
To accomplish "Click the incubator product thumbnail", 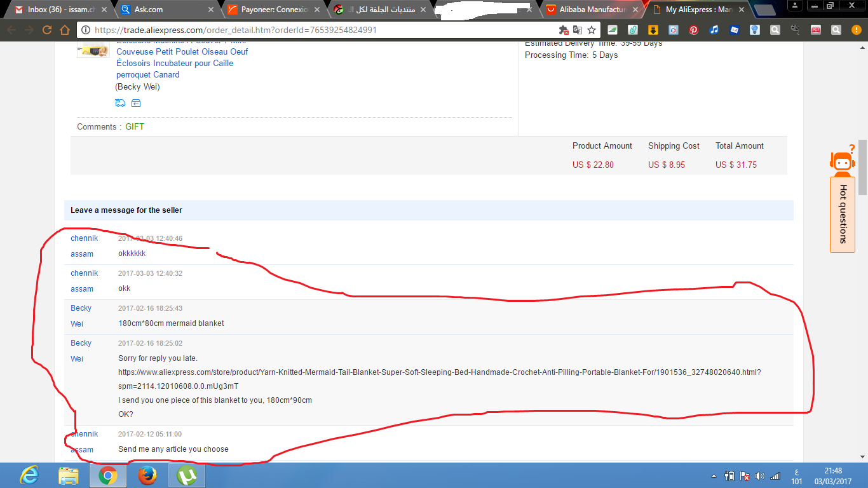I will point(93,50).
